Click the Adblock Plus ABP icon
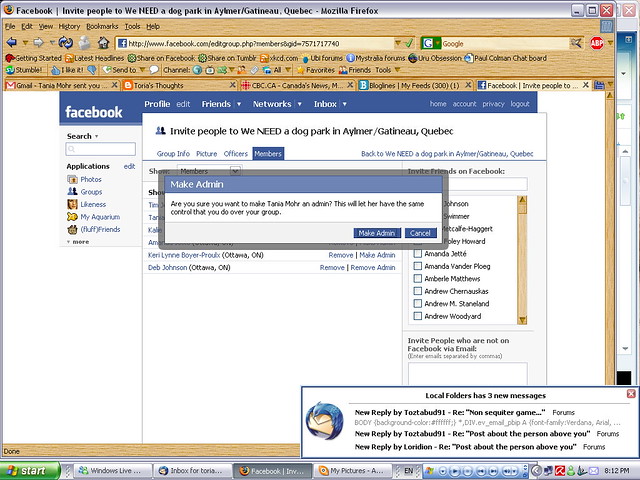Viewport: 640px width, 480px height. click(597, 42)
